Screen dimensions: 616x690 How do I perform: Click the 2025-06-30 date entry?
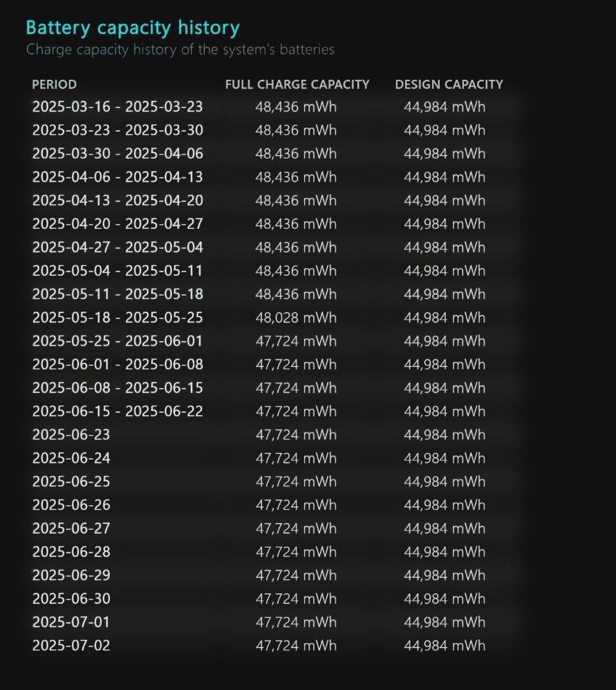click(71, 599)
